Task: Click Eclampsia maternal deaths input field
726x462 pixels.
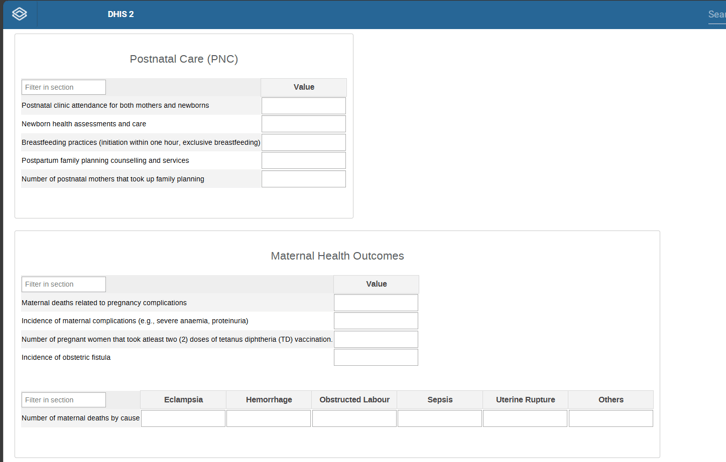Action: [183, 419]
